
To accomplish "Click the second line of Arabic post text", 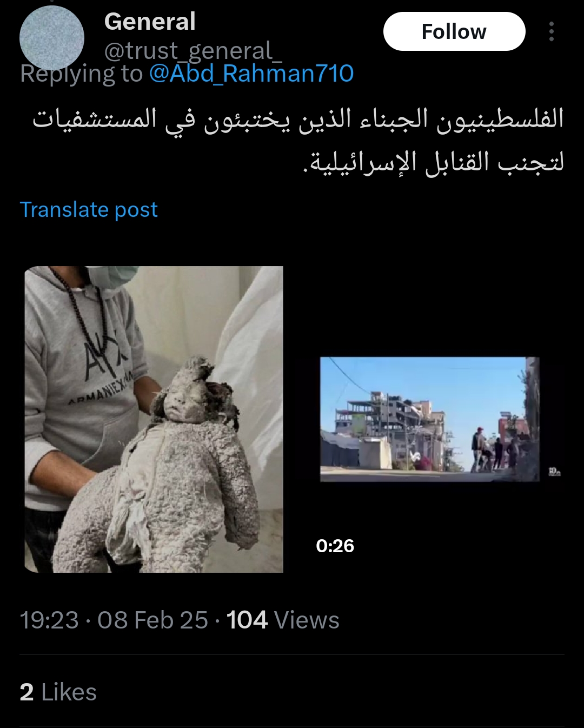I will [x=433, y=162].
